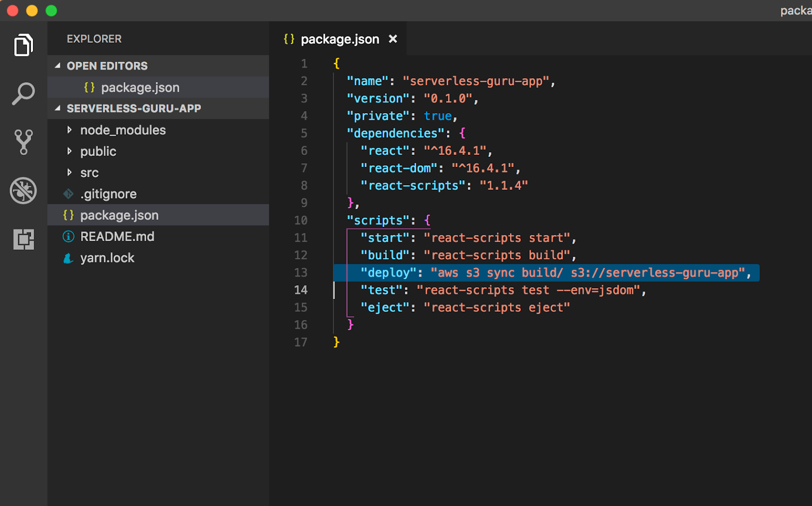The height and width of the screenshot is (506, 812).
Task: Open the Source Control view icon
Action: [23, 142]
